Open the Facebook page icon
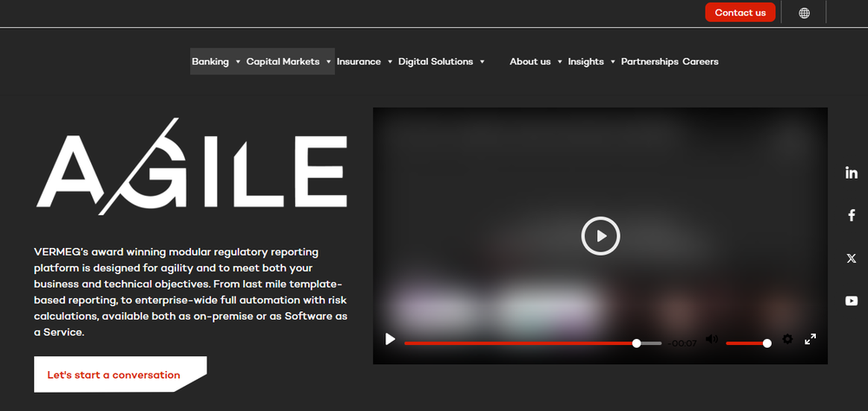 pyautogui.click(x=852, y=215)
